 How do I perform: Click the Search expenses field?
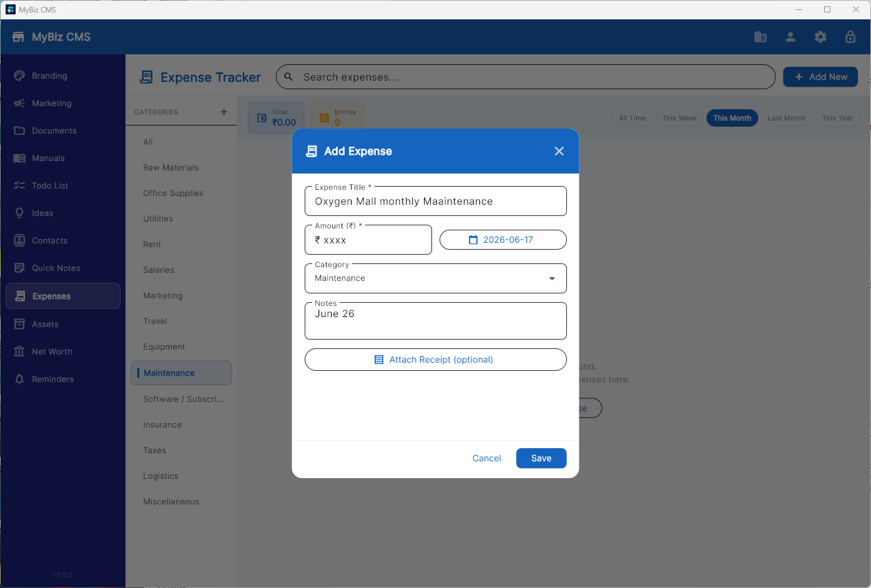[526, 77]
